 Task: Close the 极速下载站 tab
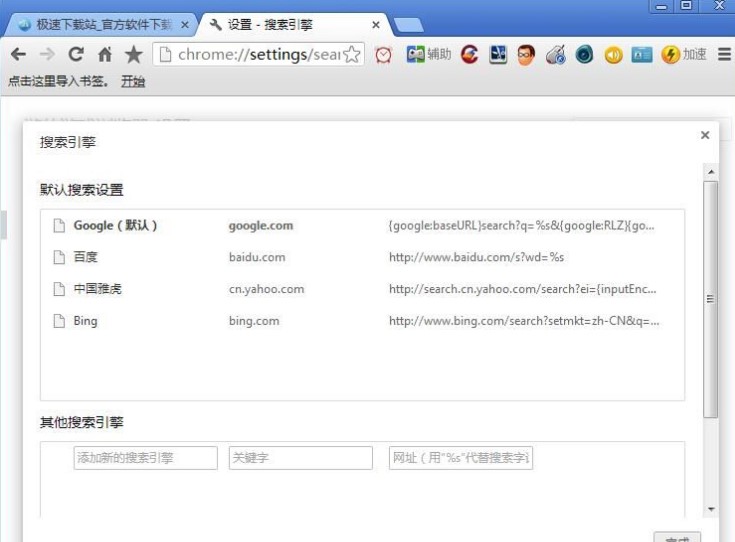185,25
